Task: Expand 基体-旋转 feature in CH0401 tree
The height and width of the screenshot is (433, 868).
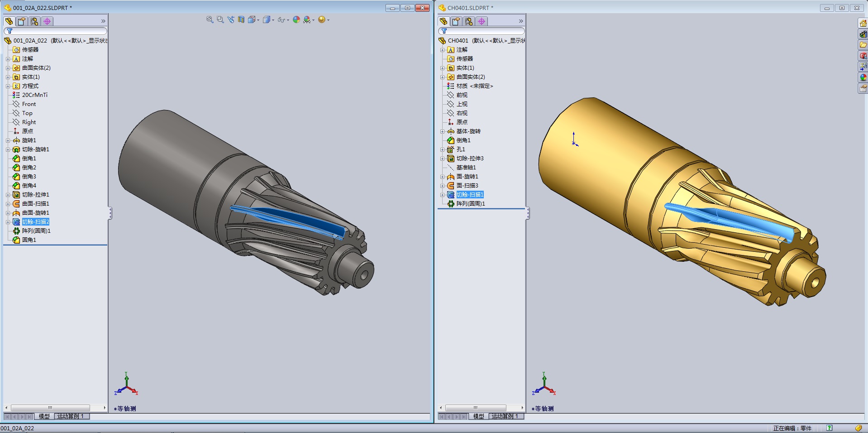Action: [x=442, y=131]
